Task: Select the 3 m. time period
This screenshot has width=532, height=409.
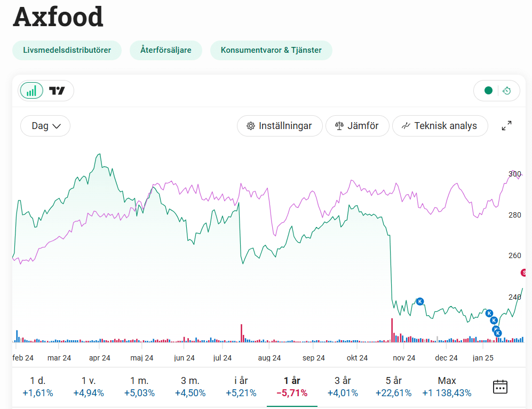Action: point(190,387)
